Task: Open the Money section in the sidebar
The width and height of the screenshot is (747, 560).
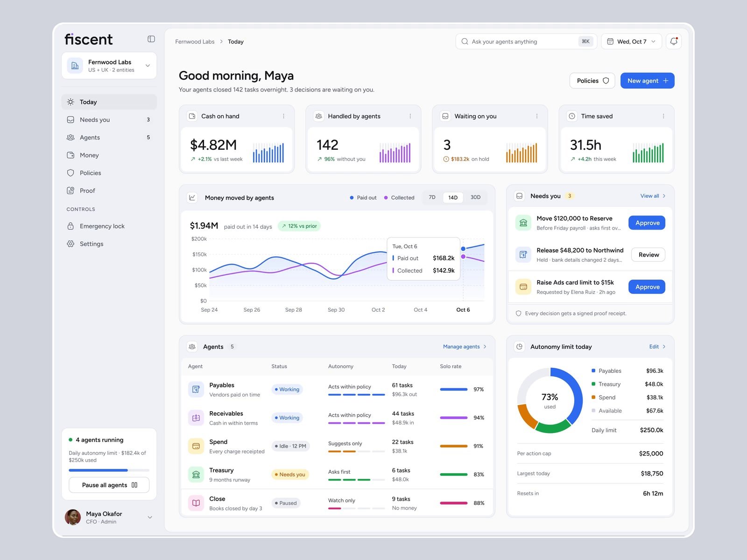Action: tap(109, 155)
